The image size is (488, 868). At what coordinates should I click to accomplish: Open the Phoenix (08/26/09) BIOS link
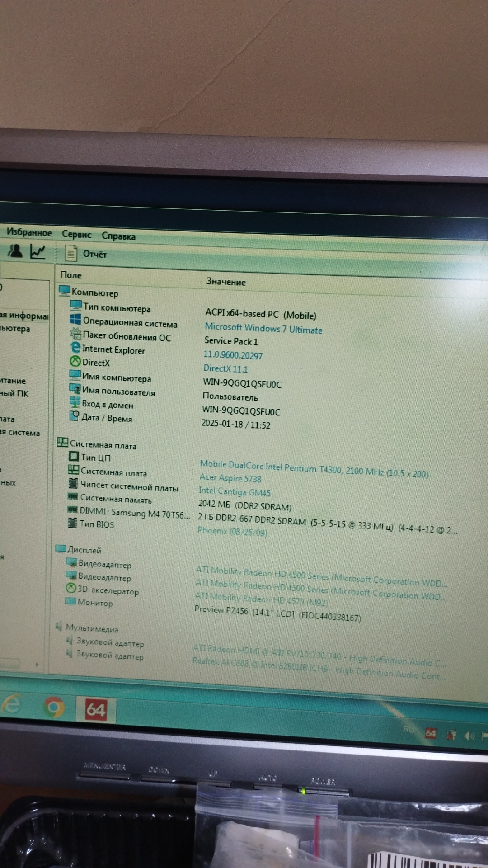232,532
